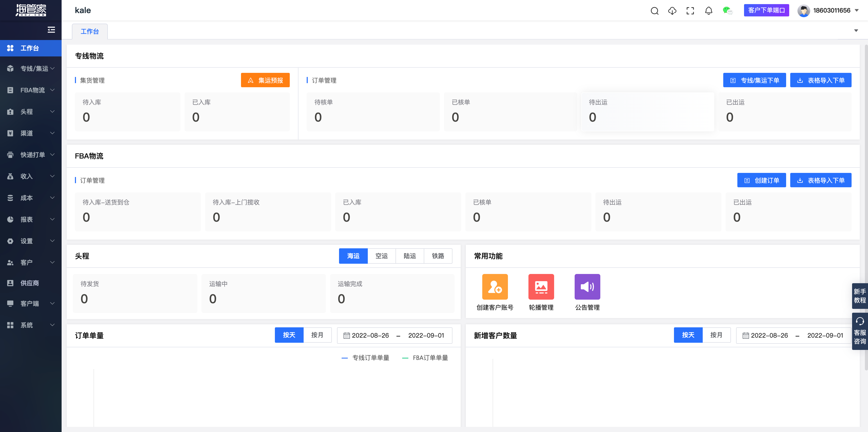Click the 收入 sidebar money bag icon

click(11, 176)
